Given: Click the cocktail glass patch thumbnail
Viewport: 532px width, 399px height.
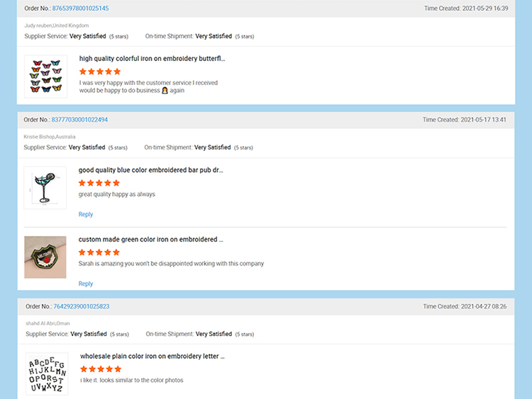Looking at the screenshot, I should point(45,188).
